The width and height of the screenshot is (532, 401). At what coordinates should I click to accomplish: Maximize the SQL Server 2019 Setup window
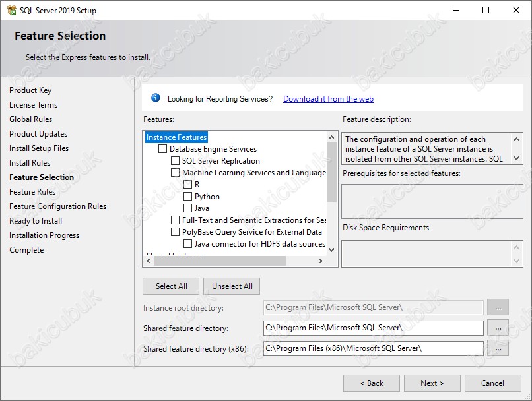486,10
